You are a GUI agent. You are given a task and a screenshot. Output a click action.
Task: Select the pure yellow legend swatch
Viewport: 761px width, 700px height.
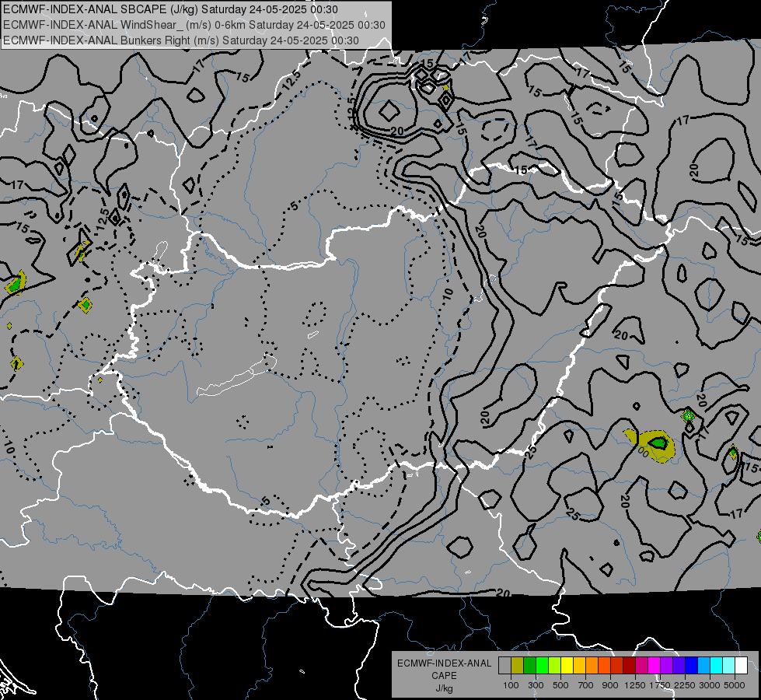tap(567, 665)
